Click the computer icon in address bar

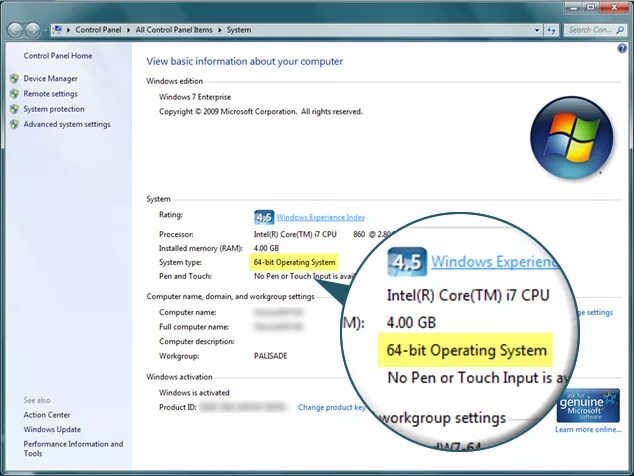pos(58,30)
